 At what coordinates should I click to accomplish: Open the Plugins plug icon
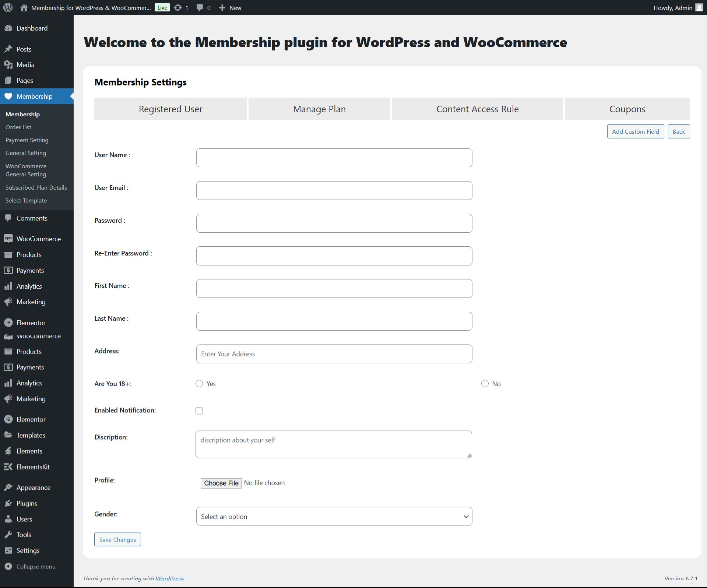point(8,503)
